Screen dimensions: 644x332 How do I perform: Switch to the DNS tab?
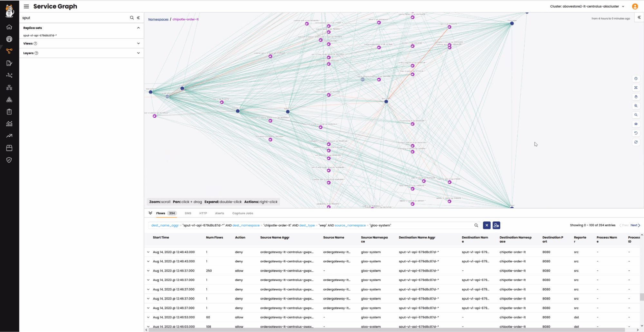point(188,213)
